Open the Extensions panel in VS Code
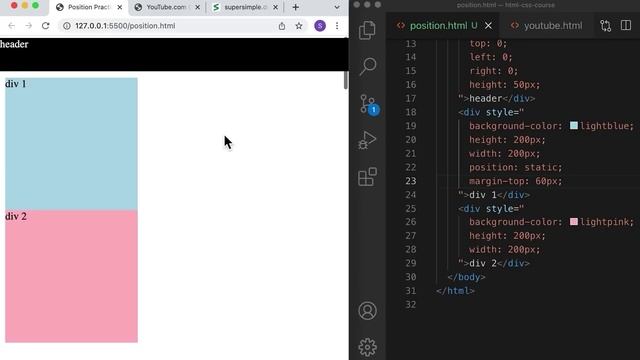The image size is (640, 360). [367, 177]
